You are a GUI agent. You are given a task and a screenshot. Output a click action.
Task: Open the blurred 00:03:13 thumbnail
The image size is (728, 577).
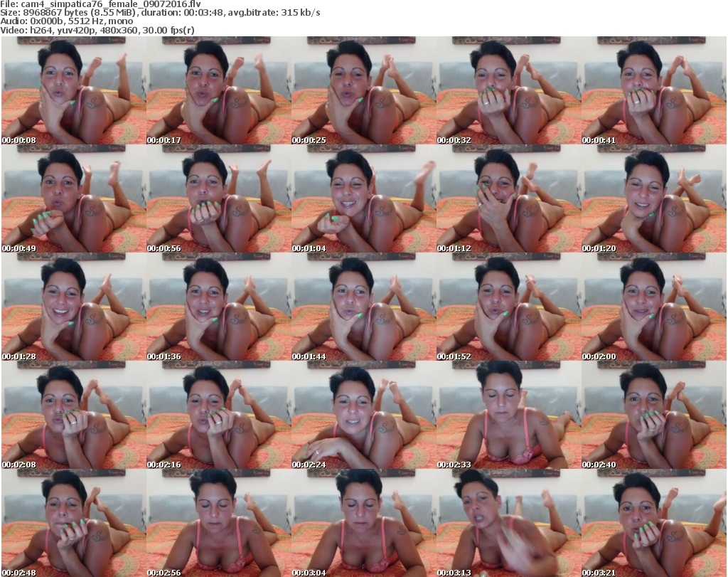pyautogui.click(x=509, y=523)
